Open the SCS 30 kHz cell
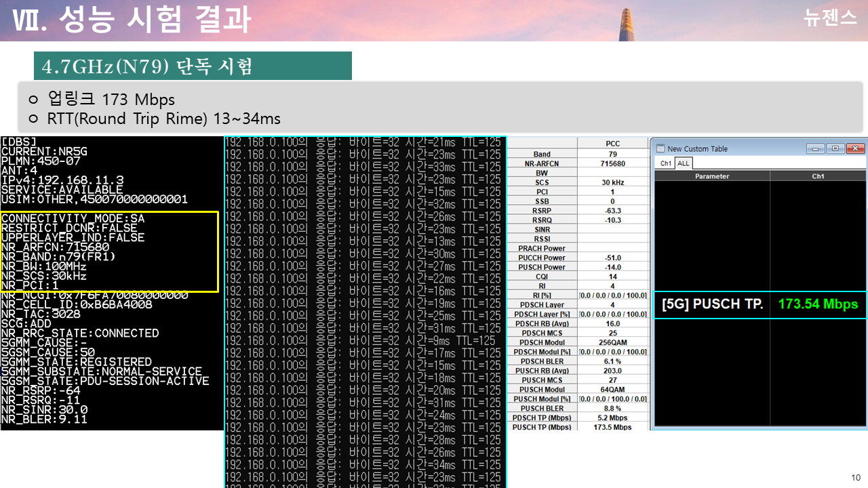The height and width of the screenshot is (488, 868). click(x=612, y=182)
